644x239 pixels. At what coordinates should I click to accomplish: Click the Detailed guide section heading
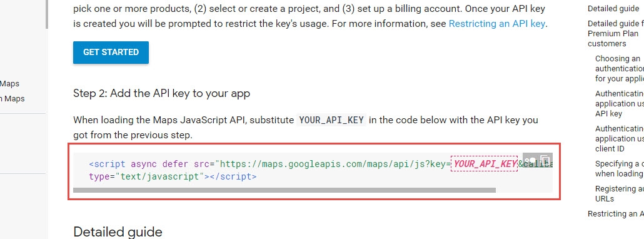[118, 232]
